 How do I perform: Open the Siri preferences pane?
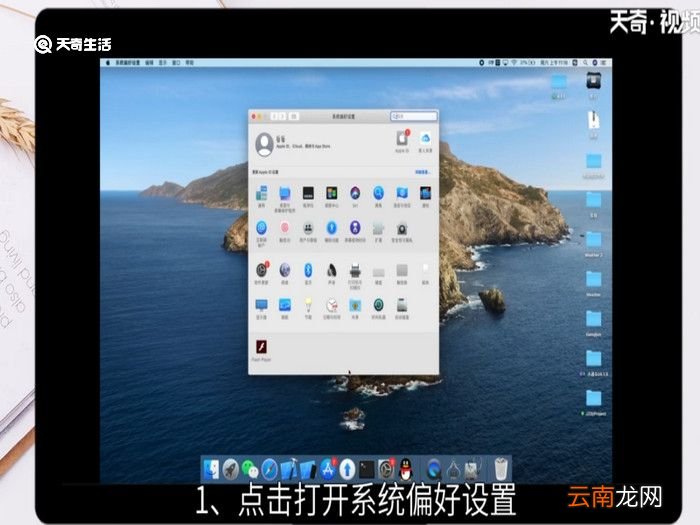click(x=355, y=193)
